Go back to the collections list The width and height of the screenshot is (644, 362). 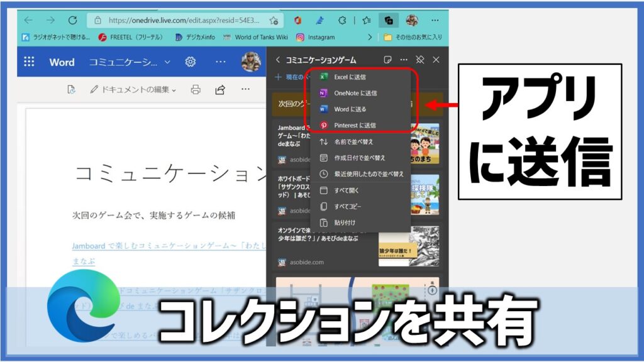coord(278,60)
